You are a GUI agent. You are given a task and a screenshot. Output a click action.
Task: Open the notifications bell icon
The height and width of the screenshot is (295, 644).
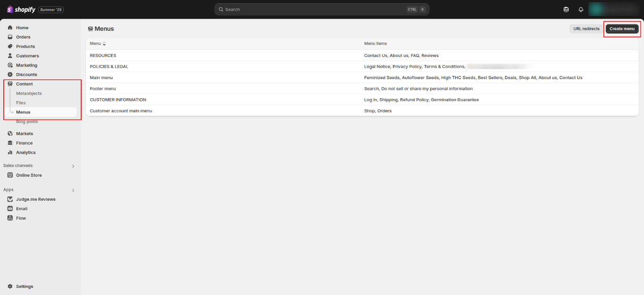(x=581, y=9)
